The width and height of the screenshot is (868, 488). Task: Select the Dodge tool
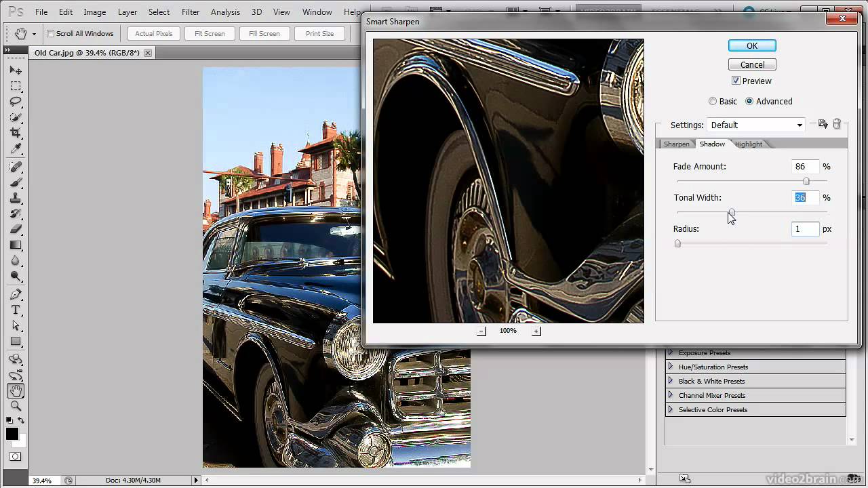coord(16,276)
